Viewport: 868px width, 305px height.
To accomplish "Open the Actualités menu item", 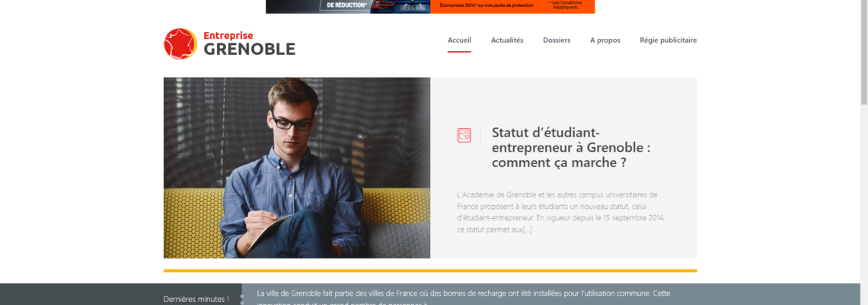I will (507, 40).
